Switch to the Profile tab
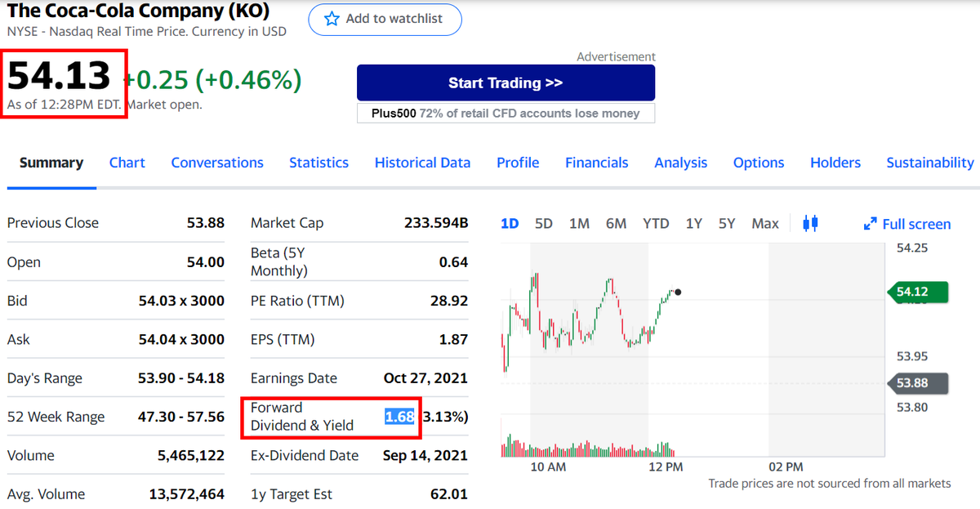 518,163
